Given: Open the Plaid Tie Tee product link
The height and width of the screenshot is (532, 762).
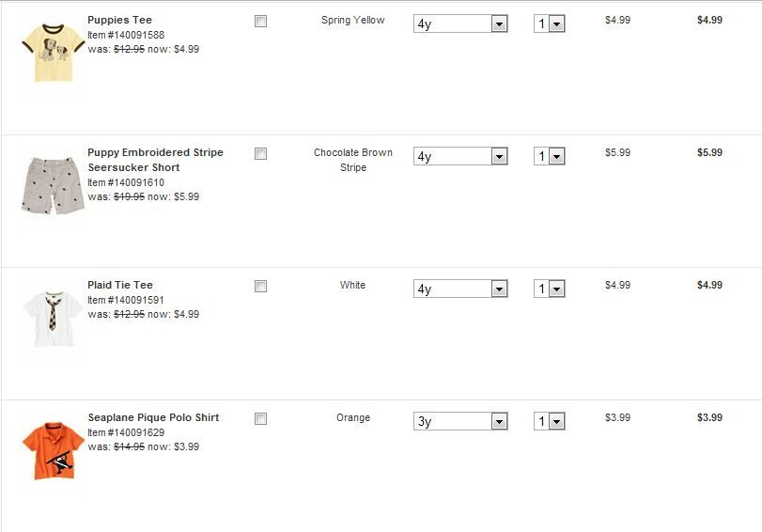Looking at the screenshot, I should 120,285.
